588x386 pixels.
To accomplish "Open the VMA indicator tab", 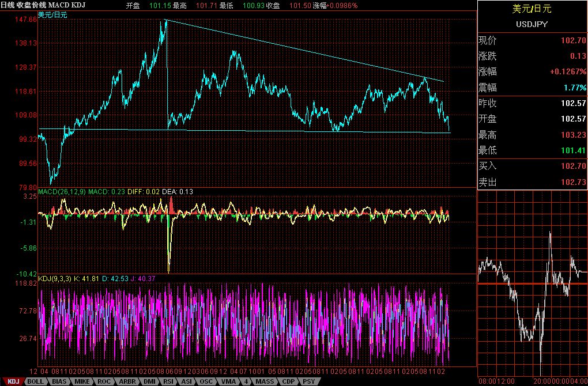I will tap(228, 381).
